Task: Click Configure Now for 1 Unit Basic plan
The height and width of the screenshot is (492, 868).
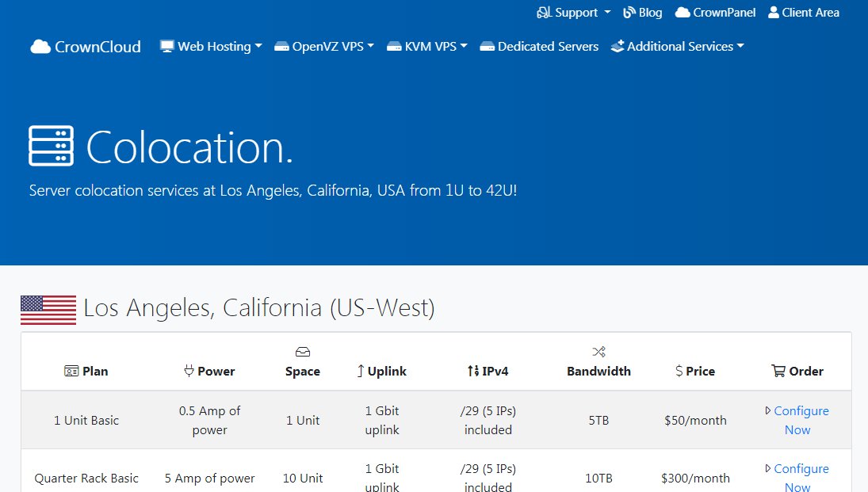Action: tap(797, 420)
